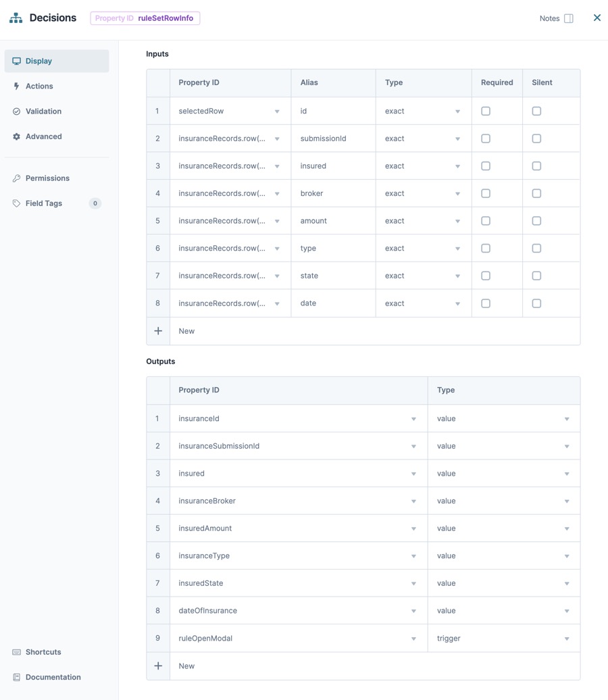Open Type dropdown for the broker alias row

click(x=423, y=193)
